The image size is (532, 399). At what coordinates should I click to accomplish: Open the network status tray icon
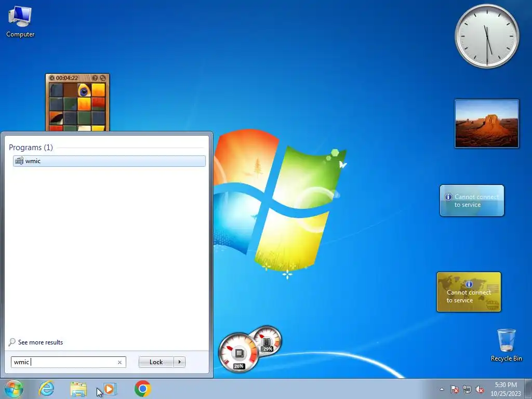pyautogui.click(x=467, y=390)
